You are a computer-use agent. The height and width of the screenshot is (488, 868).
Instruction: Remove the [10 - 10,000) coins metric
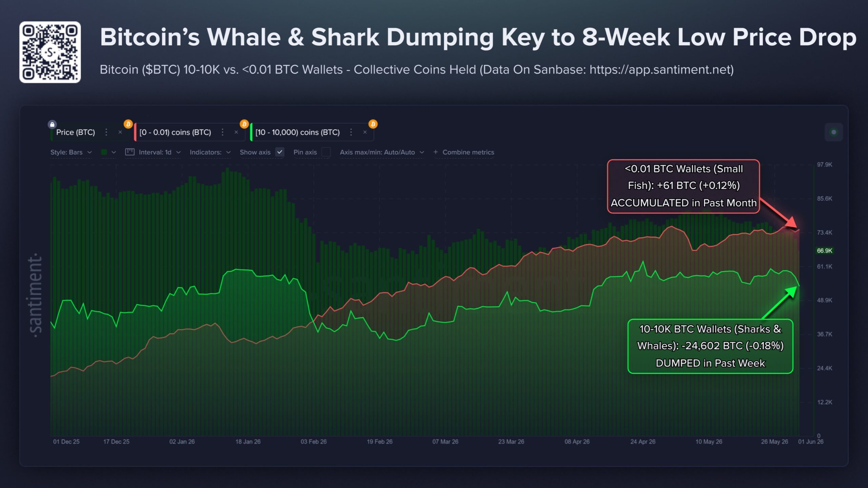(365, 132)
